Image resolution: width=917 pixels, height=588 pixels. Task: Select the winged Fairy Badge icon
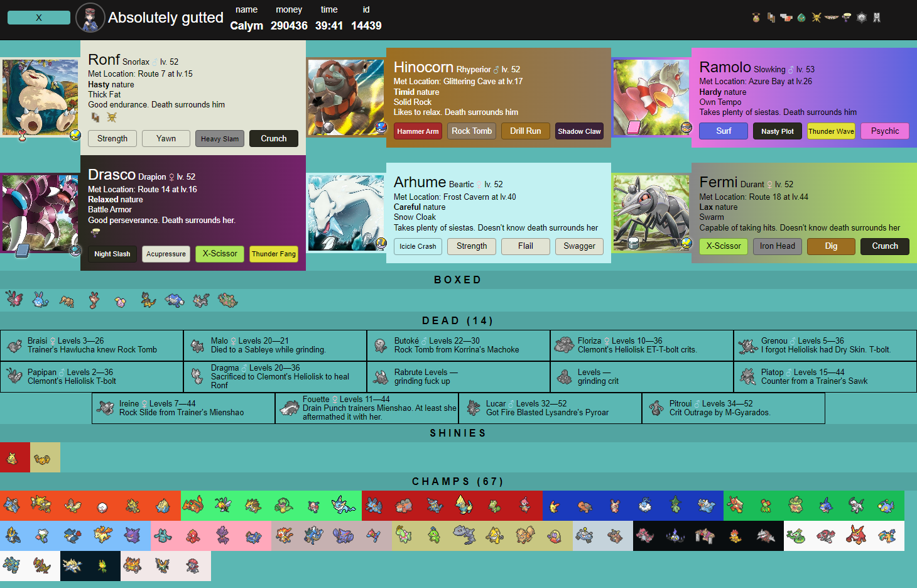(832, 18)
